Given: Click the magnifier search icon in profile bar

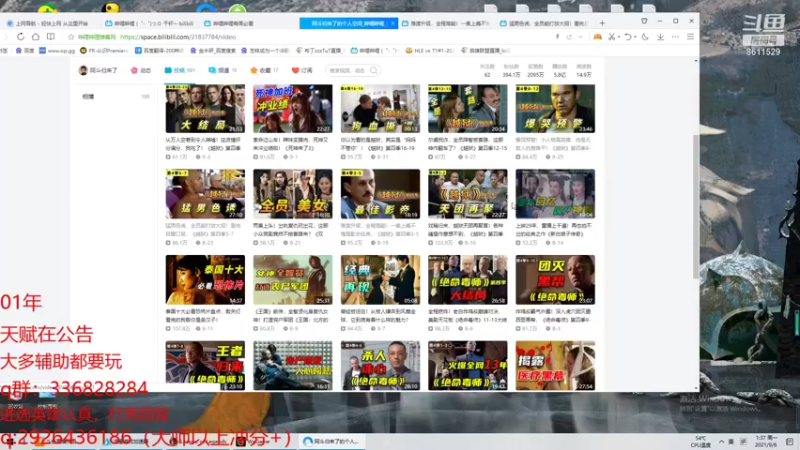Looking at the screenshot, I should [374, 70].
